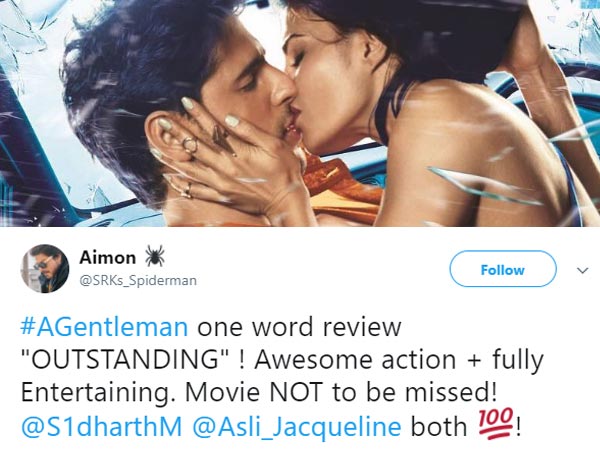Click the display name Aimon
This screenshot has height=450, width=600.
(108, 258)
